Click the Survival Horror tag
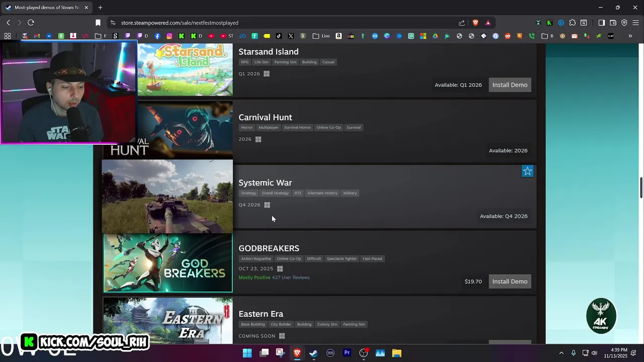Viewport: 644px width, 362px height. click(x=297, y=127)
